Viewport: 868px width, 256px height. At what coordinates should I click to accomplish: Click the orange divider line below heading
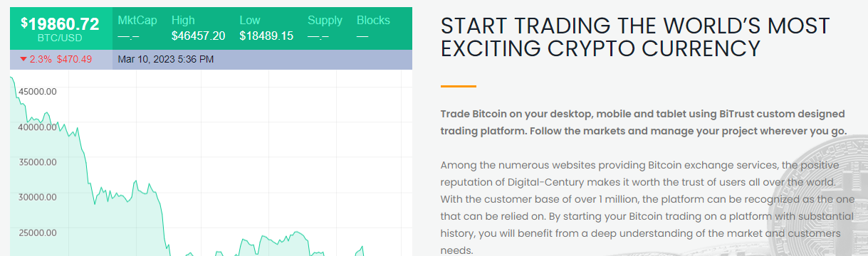tap(458, 86)
